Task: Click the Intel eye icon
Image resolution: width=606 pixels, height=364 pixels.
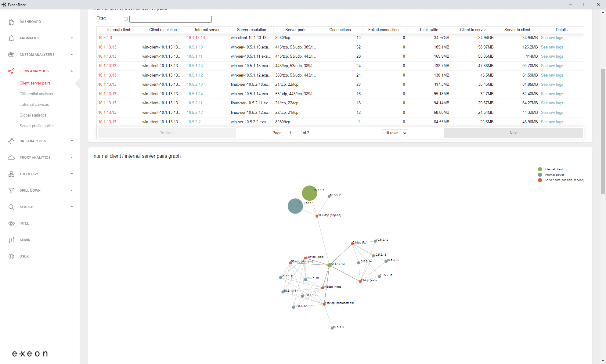Action: coord(11,223)
